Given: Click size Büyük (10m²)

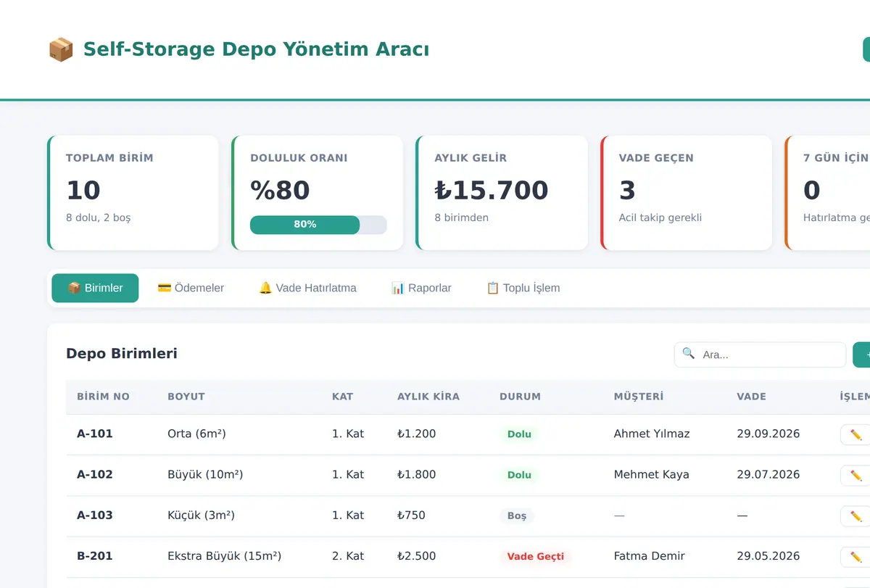Looking at the screenshot, I should coord(205,474).
